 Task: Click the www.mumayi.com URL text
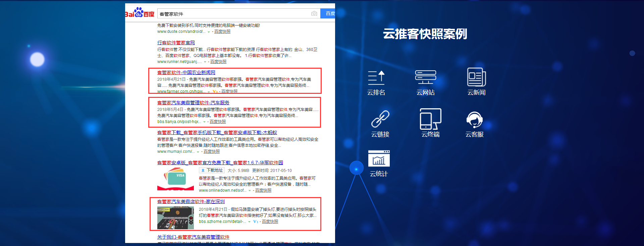click(x=176, y=151)
